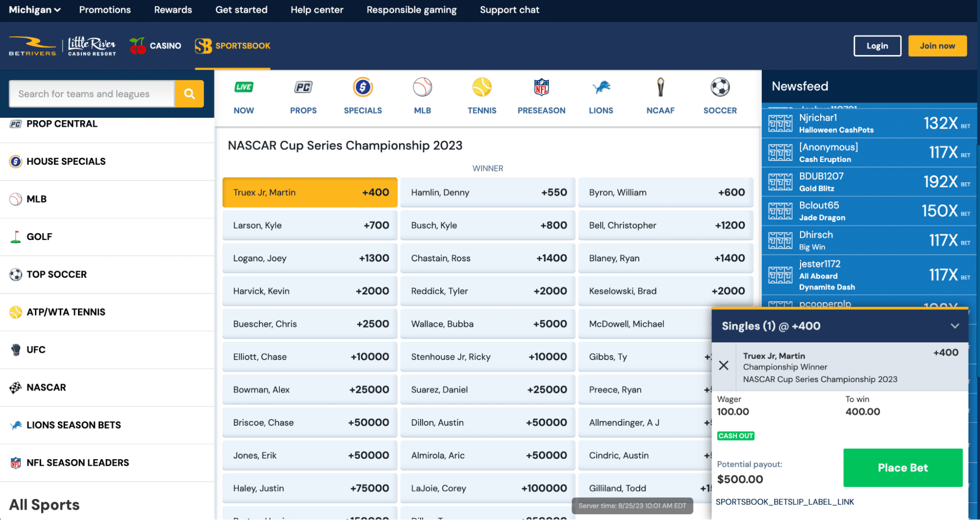The height and width of the screenshot is (520, 980).
Task: Open Help center menu item
Action: coord(317,10)
